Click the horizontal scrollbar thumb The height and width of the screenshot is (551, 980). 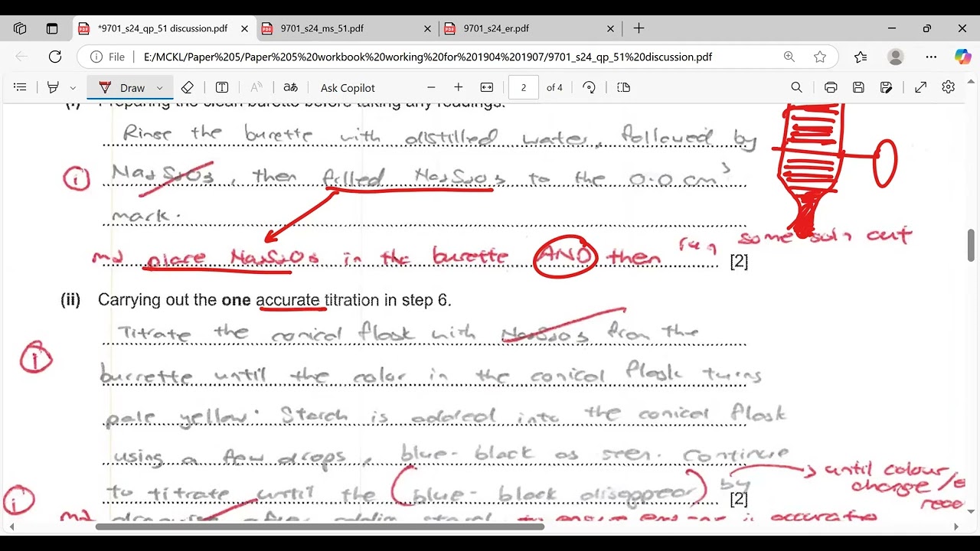(320, 527)
